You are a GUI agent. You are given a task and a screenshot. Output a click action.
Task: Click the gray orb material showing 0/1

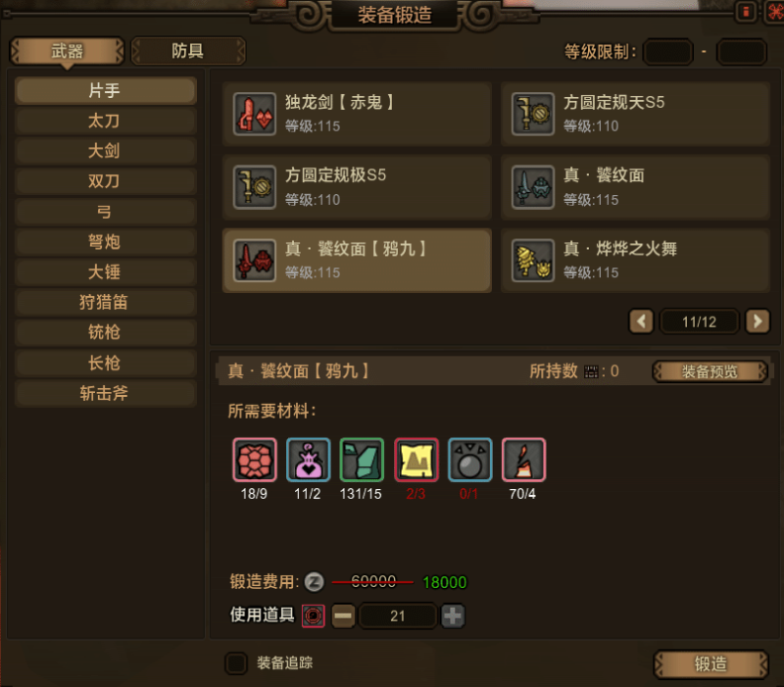(470, 460)
